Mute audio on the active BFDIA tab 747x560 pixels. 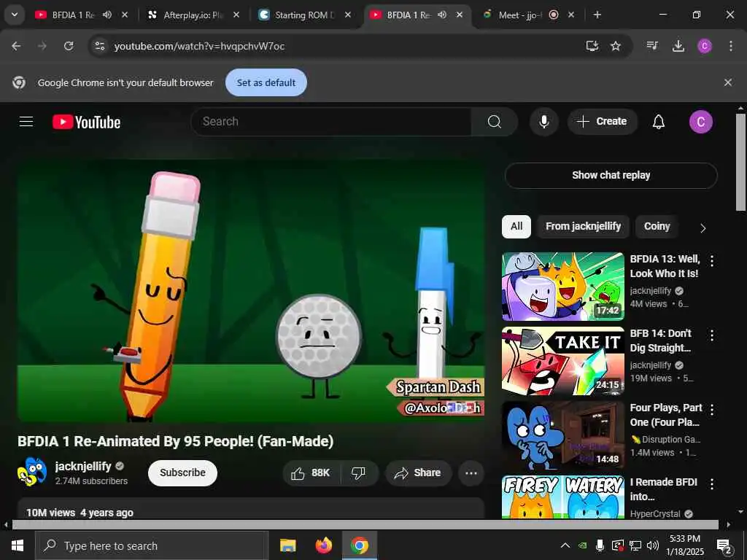tap(442, 15)
